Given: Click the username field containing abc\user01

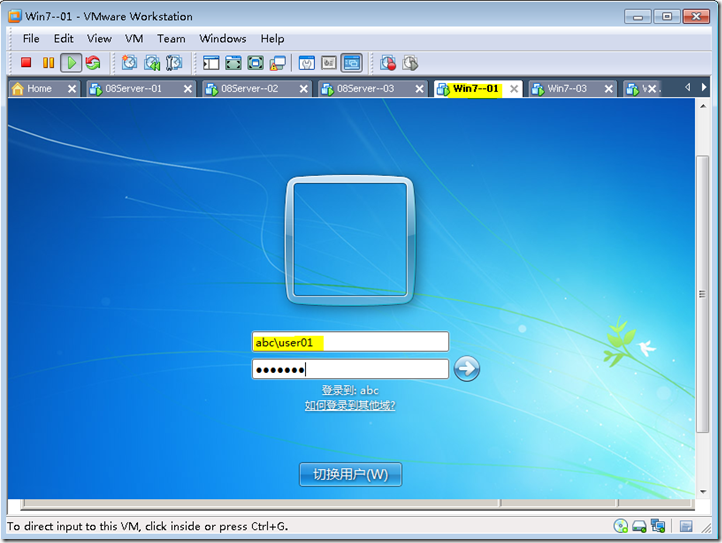Looking at the screenshot, I should click(350, 342).
